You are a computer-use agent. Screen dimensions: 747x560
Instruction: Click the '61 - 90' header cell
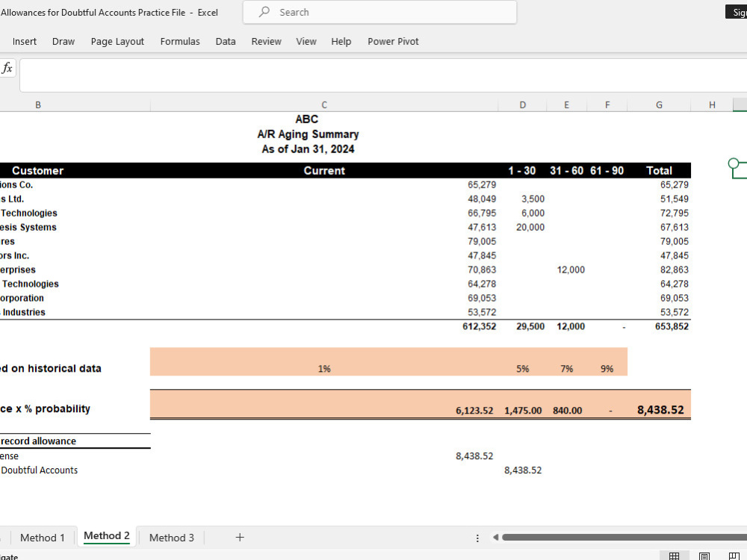pos(607,170)
